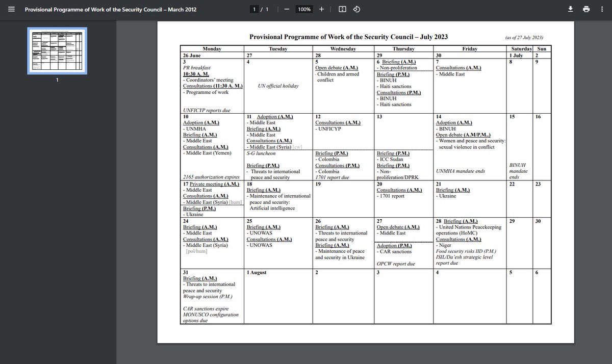
Task: Click 'OPCW report due' text
Action: (x=396, y=264)
